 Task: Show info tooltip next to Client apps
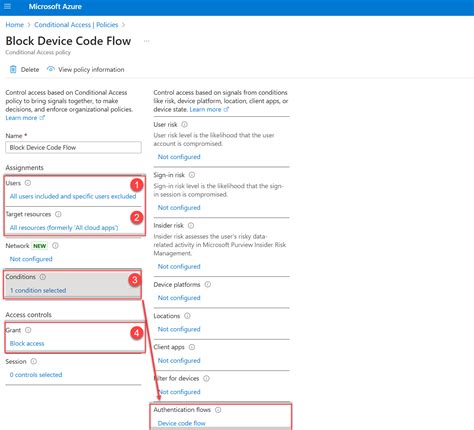[192, 347]
